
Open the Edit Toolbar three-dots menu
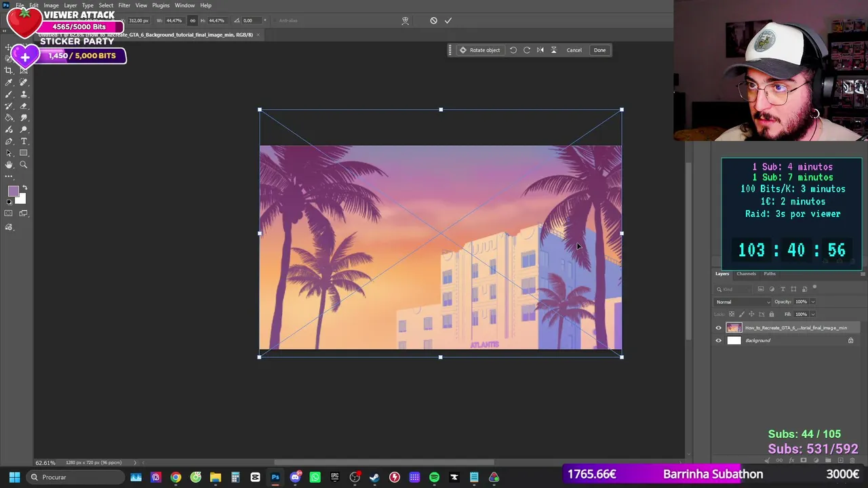click(9, 176)
